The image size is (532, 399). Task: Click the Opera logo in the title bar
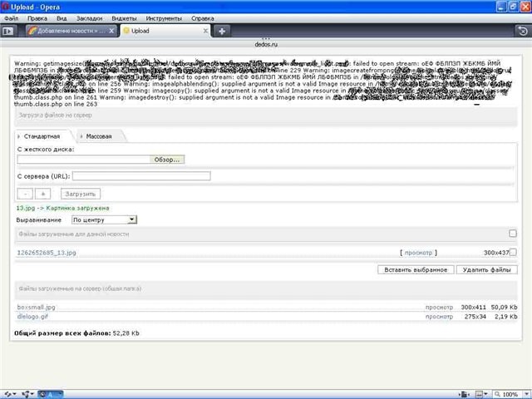[5, 7]
